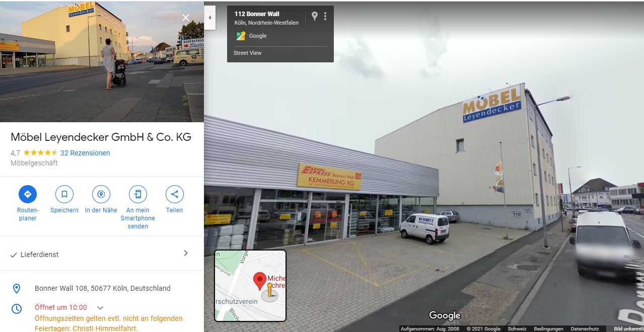The width and height of the screenshot is (644, 332).
Task: Expand opening hours dropdown arrow
Action: pyautogui.click(x=100, y=308)
